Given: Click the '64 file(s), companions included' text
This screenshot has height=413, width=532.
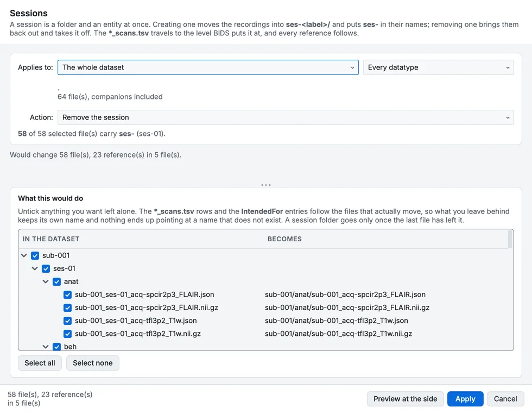Looking at the screenshot, I should pyautogui.click(x=110, y=97).
